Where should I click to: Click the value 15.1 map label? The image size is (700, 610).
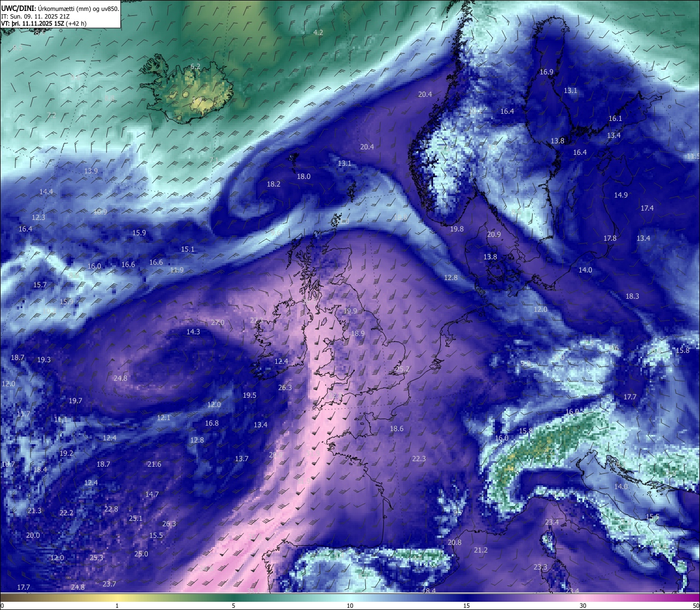[x=188, y=249]
